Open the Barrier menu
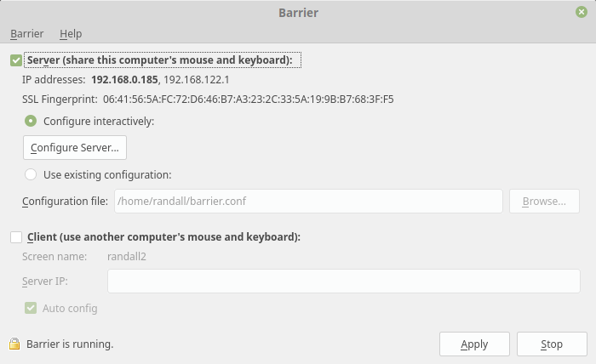 (x=27, y=34)
